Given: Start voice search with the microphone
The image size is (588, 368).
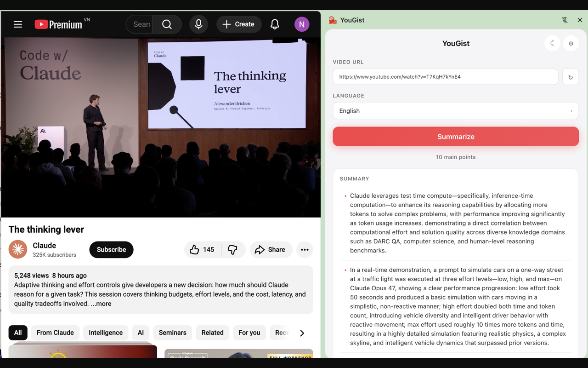Looking at the screenshot, I should [198, 24].
